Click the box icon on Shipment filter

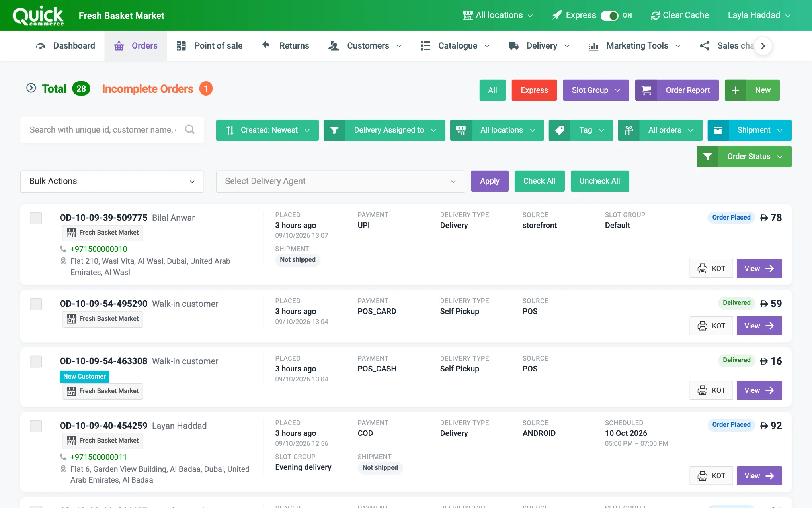pos(718,130)
